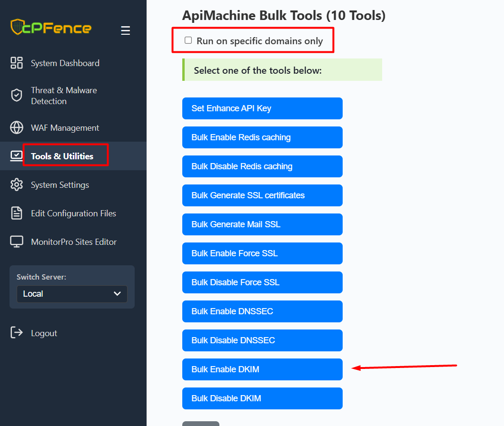The image size is (504, 426).
Task: Click Bulk Enable Redis caching
Action: [262, 137]
